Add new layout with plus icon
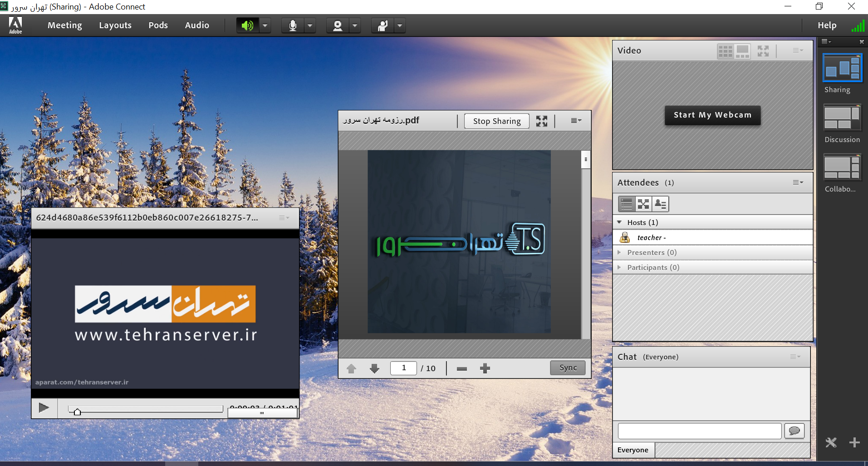Screen dimensions: 868x466 coord(854,442)
